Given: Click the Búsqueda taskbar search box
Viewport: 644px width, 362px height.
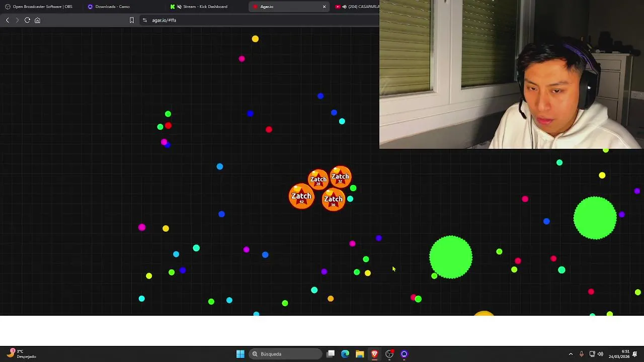Looking at the screenshot, I should click(x=286, y=354).
